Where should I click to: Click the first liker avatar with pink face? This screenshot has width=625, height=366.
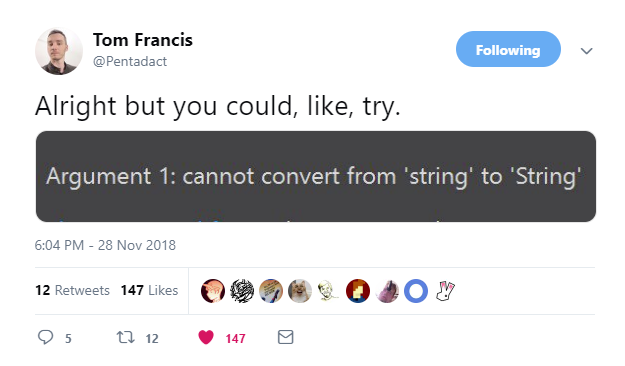pos(213,291)
